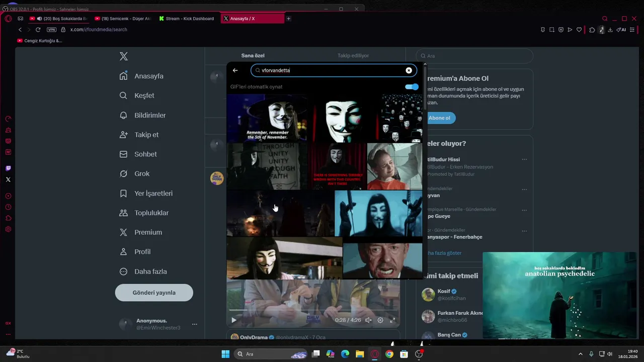Open the Pape Gueye trend
The image size is (644, 362).
pos(439,216)
